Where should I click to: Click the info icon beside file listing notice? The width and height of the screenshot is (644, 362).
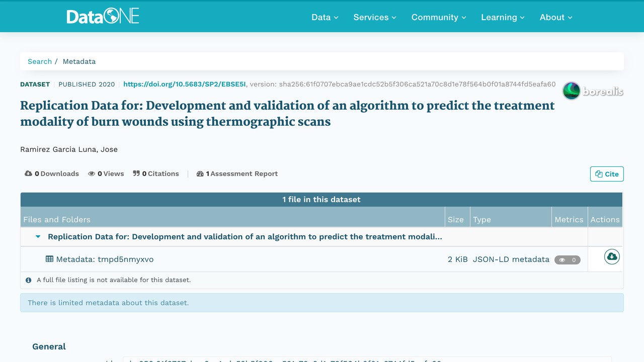(29, 280)
